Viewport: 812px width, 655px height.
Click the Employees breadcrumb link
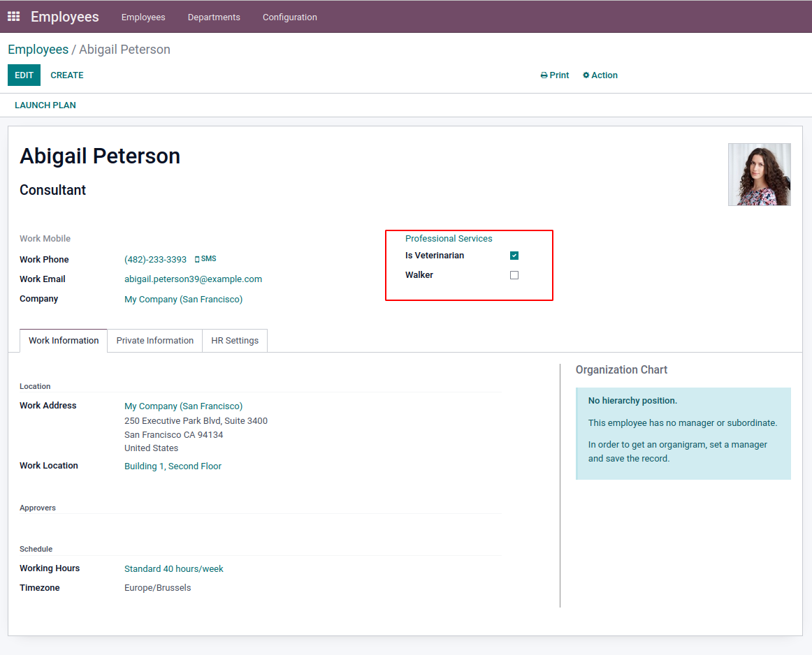38,50
